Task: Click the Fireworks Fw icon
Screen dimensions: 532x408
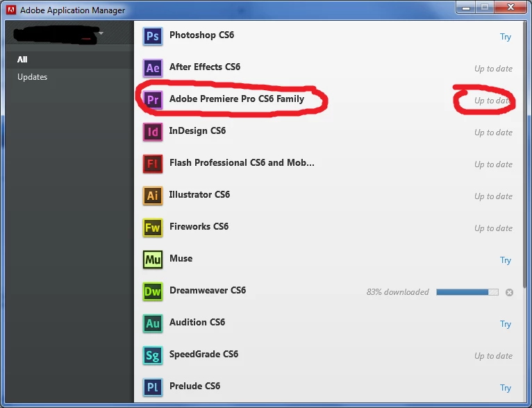Action: (153, 228)
